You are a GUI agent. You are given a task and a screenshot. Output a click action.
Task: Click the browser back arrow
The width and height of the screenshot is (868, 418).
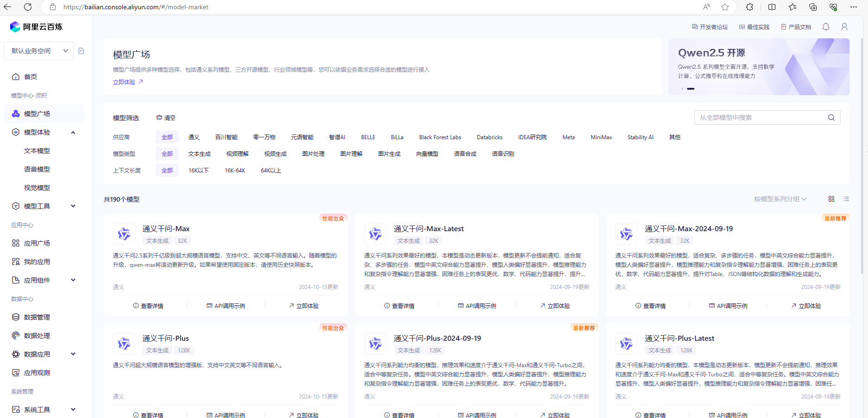pyautogui.click(x=7, y=7)
